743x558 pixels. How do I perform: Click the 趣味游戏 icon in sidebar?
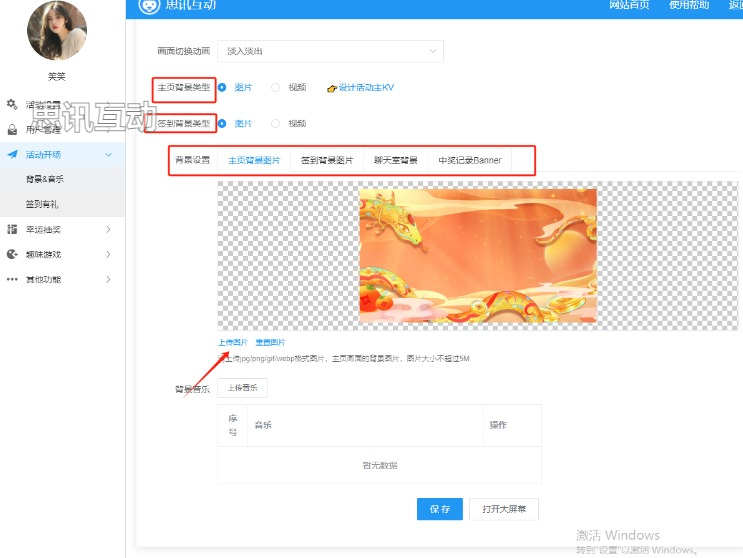point(12,254)
